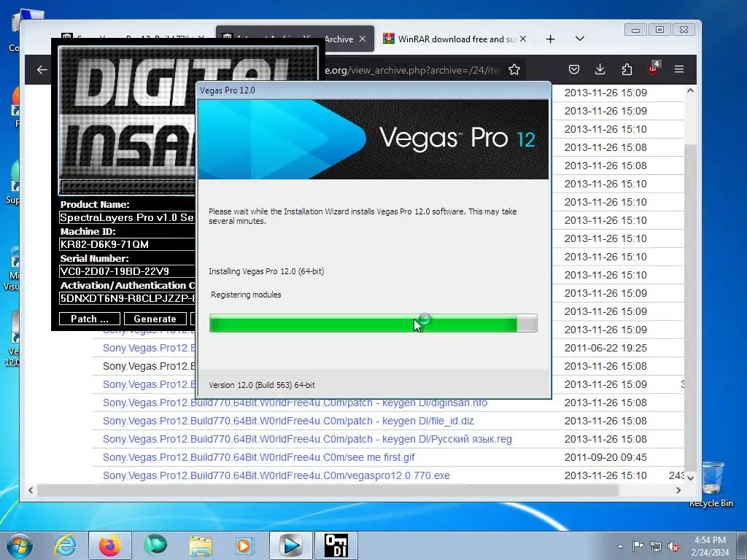Viewport: 747px width, 560px height.
Task: Maximize the Firefox window
Action: (659, 30)
